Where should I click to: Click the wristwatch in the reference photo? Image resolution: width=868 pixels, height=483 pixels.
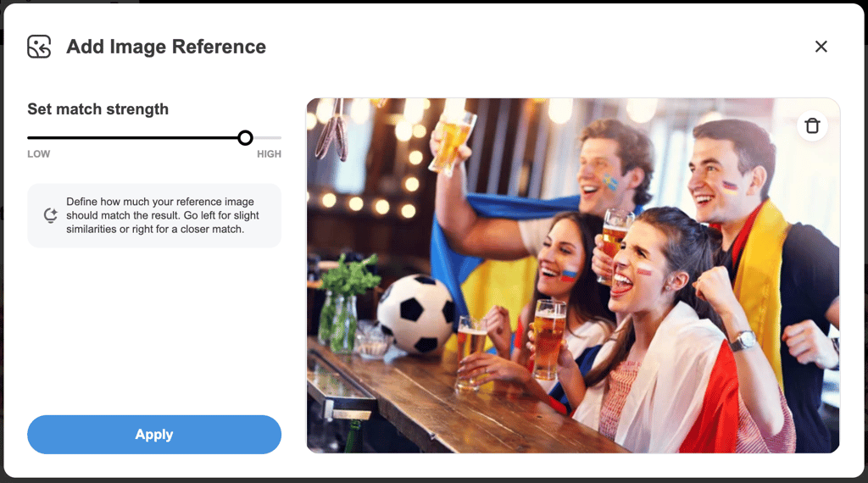[x=743, y=341]
